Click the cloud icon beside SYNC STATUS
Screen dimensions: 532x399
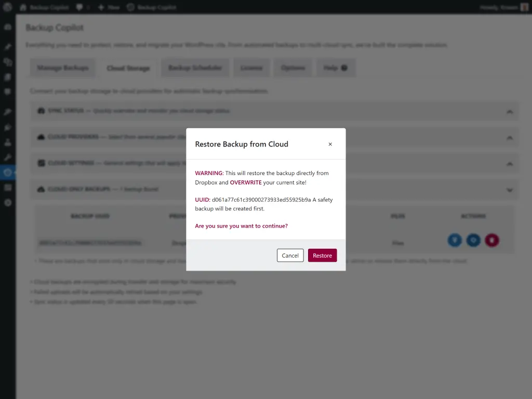pyautogui.click(x=41, y=111)
